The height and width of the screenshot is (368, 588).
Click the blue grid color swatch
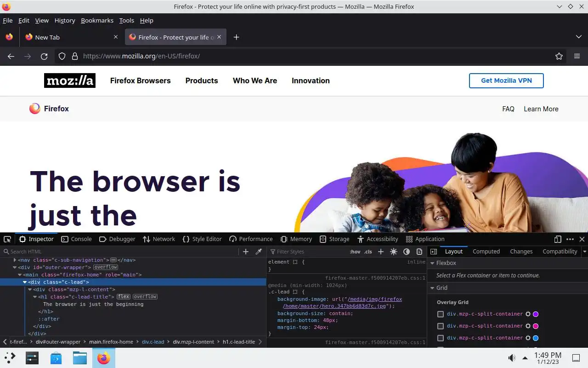[x=536, y=338]
